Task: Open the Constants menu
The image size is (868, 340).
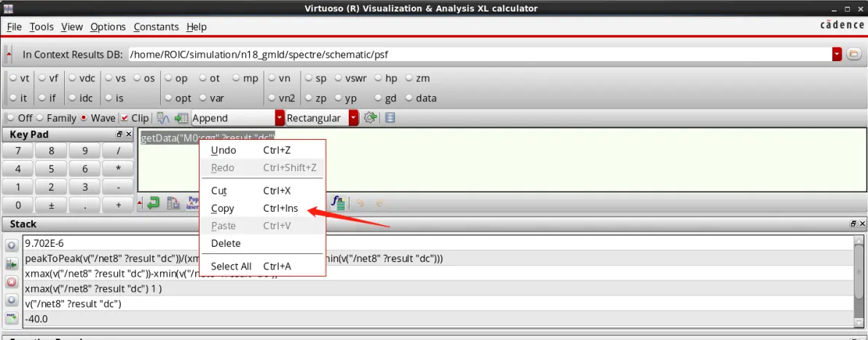Action: point(156,27)
